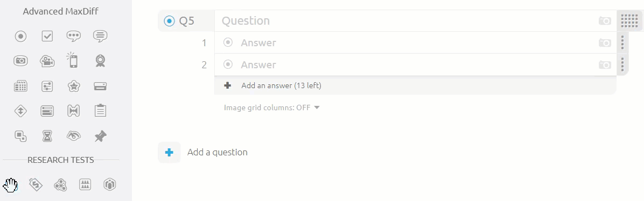This screenshot has height=201, width=644.
Task: Open the options handle for answer 1
Action: coord(622,42)
